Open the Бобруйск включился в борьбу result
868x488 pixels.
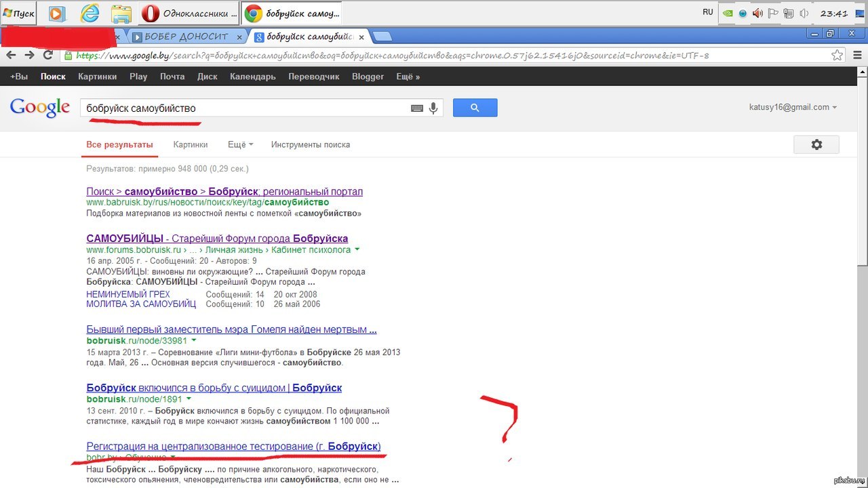click(214, 388)
